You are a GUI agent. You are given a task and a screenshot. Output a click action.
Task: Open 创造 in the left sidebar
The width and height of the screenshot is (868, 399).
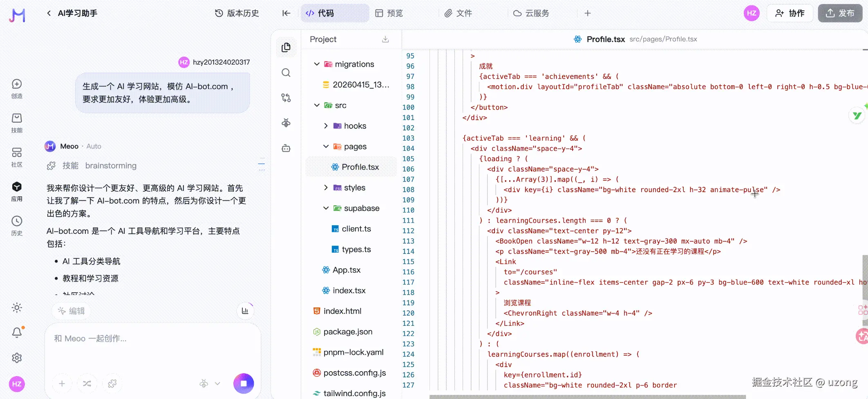coord(17,89)
